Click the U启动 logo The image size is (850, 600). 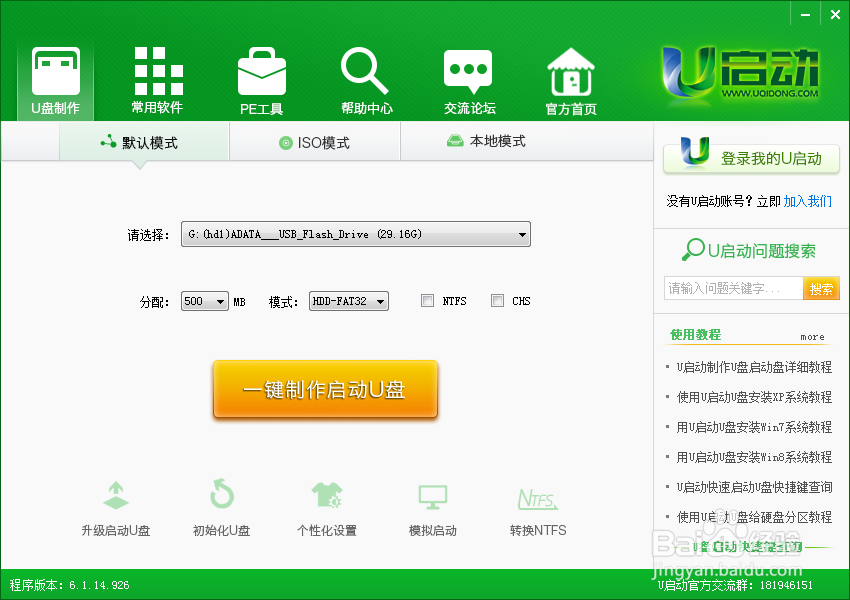pyautogui.click(x=740, y=75)
